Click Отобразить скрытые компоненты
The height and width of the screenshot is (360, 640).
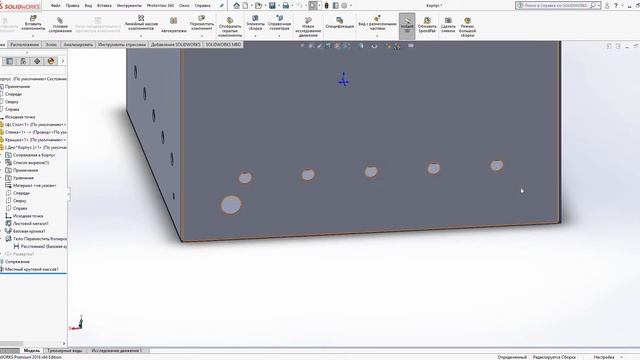[230, 27]
